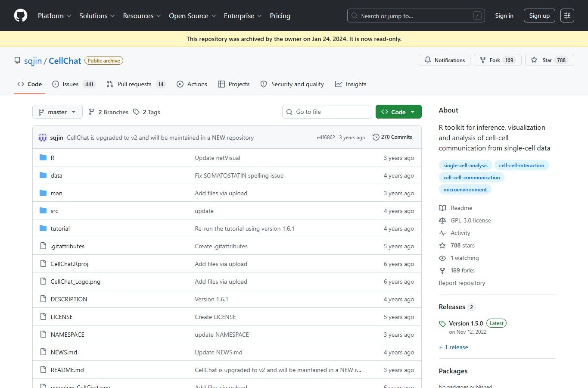Open the data folder icon
This screenshot has width=588, height=388.
[x=43, y=175]
